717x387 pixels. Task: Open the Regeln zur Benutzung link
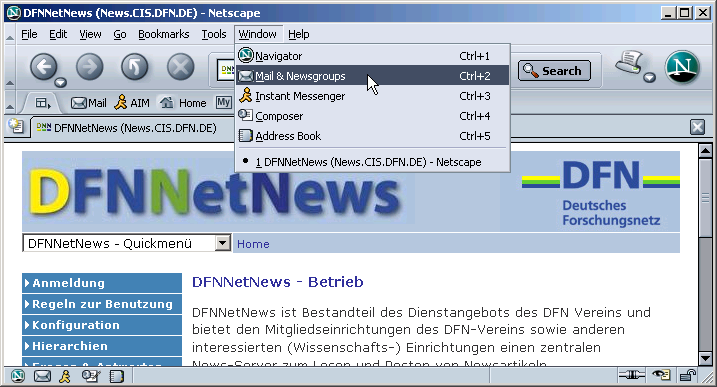[102, 304]
